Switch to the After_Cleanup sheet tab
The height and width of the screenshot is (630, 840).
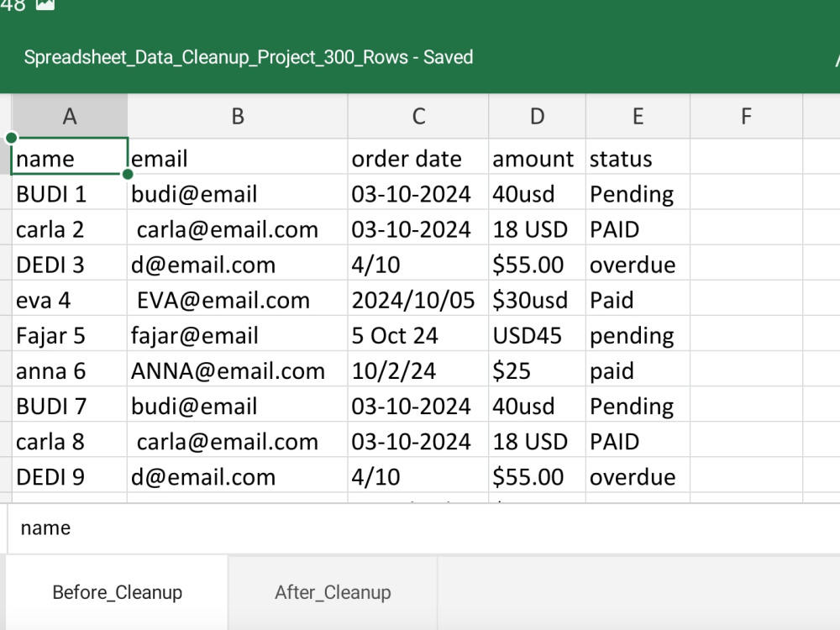[333, 592]
